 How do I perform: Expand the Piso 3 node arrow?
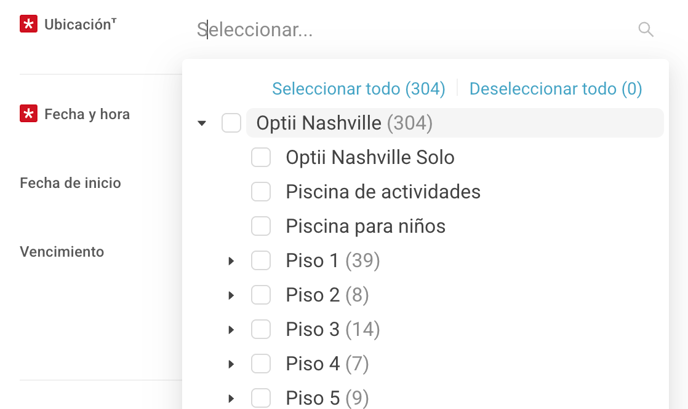coord(231,330)
